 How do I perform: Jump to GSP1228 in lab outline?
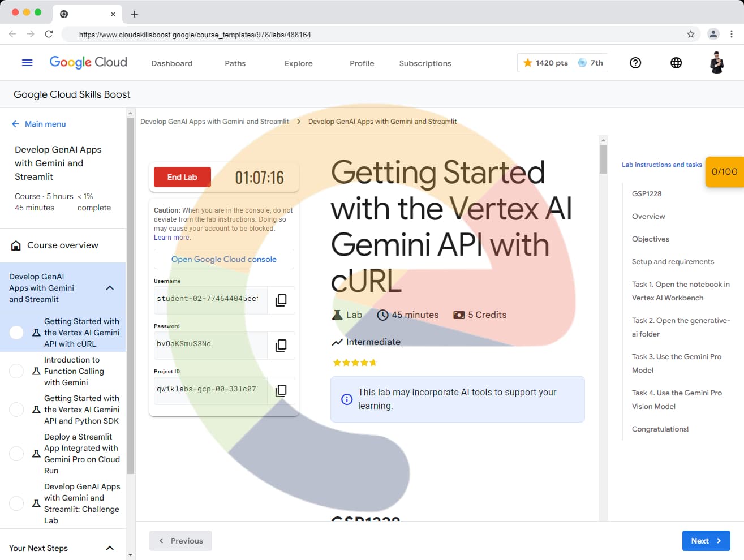(x=647, y=193)
